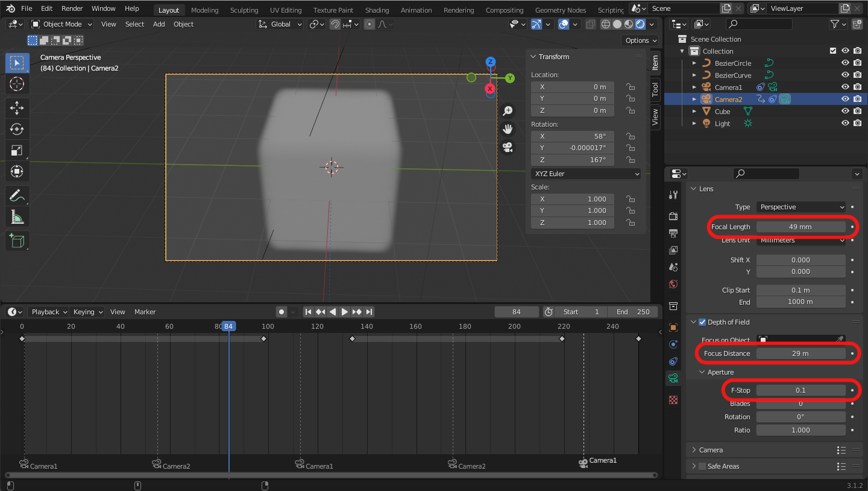Select the Transform tool
Screen dimensions: 868x491
coord(17,171)
